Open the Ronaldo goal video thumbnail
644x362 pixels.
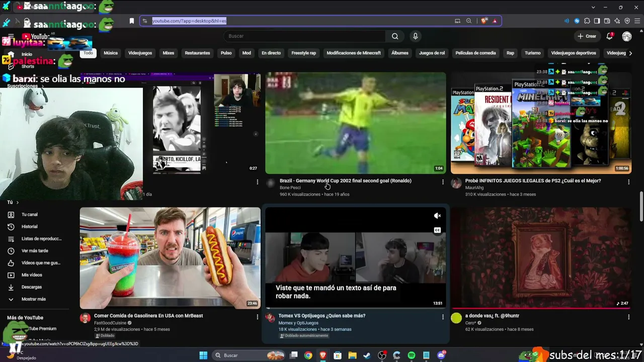pos(356,123)
